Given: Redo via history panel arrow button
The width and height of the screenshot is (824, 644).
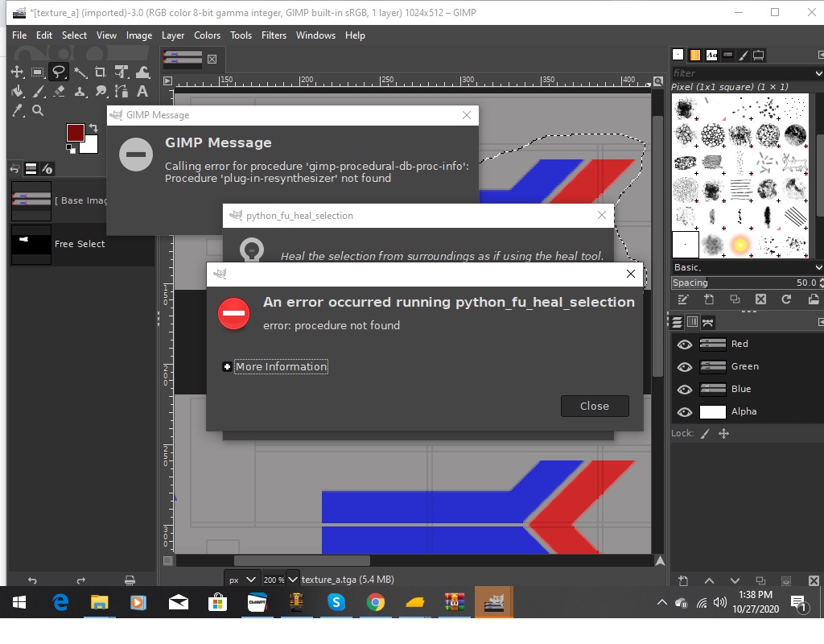Looking at the screenshot, I should [80, 580].
